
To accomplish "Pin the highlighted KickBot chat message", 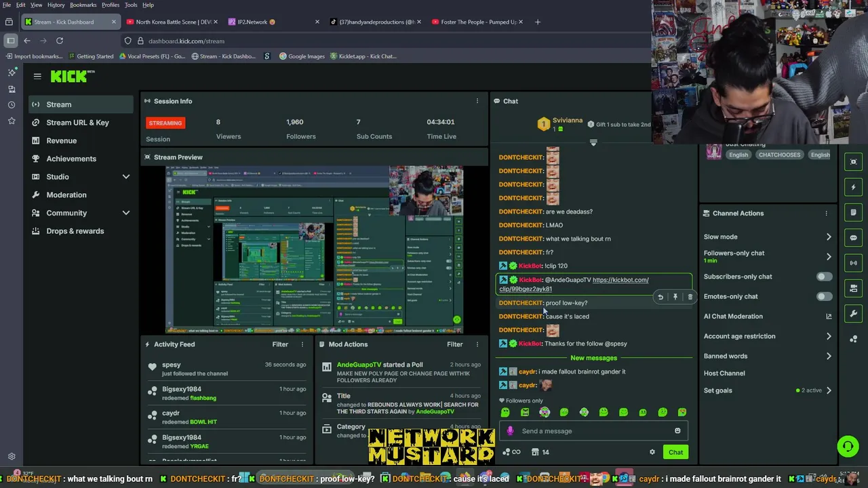I will point(675,297).
